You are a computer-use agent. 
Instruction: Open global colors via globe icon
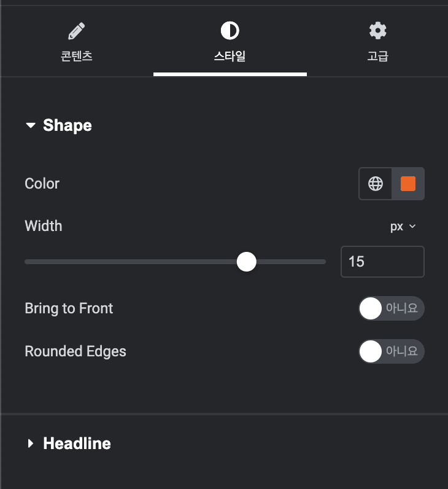[x=376, y=184]
